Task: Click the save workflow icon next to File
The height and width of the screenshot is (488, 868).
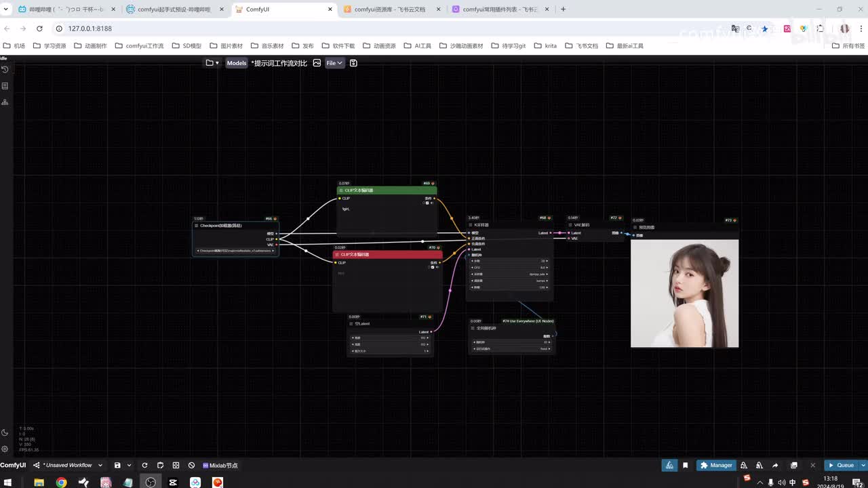Action: pyautogui.click(x=353, y=63)
